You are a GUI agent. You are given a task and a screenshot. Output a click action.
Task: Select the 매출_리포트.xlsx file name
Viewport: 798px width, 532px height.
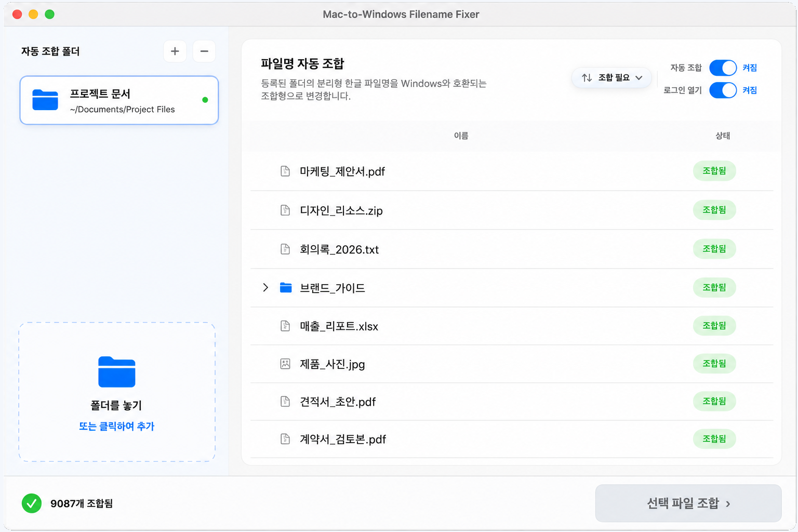click(339, 326)
